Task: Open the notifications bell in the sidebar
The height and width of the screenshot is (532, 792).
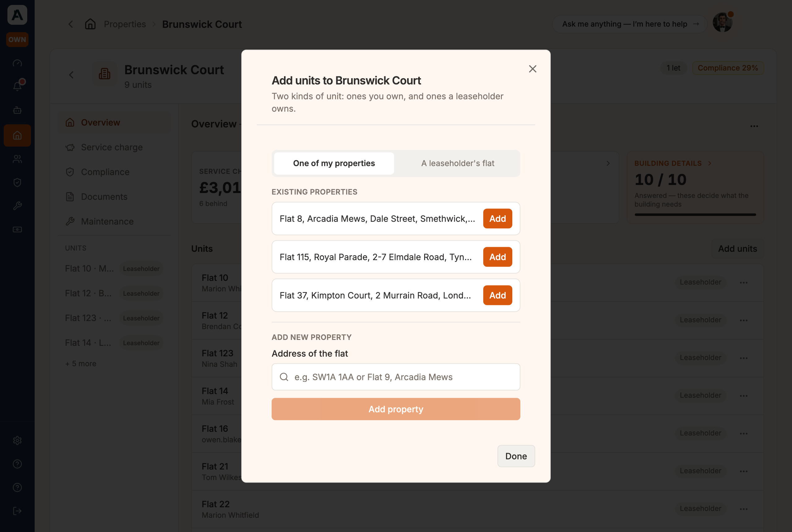Action: (17, 86)
